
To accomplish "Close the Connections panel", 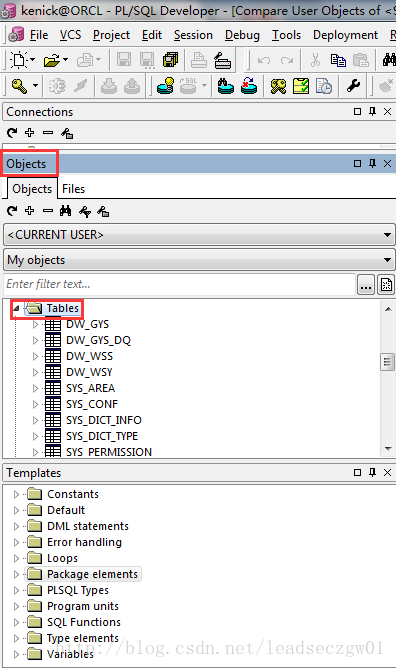I will (x=387, y=112).
